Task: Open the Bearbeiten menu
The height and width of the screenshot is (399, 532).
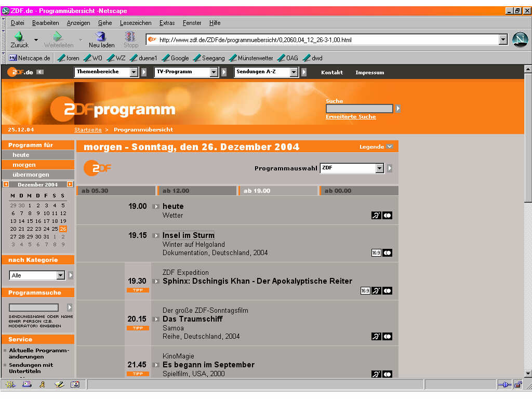Action: (46, 23)
